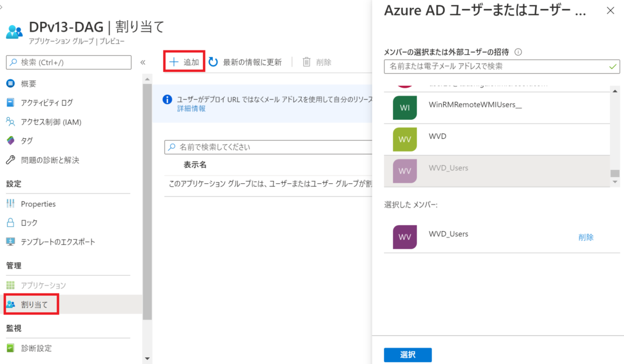The image size is (624, 364).
Task: Click the タグ tag icon
Action: 11,140
